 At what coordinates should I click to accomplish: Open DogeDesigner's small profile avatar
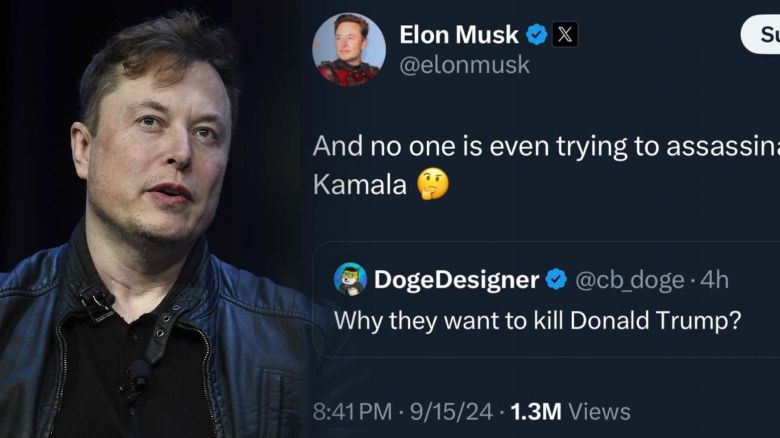click(350, 280)
